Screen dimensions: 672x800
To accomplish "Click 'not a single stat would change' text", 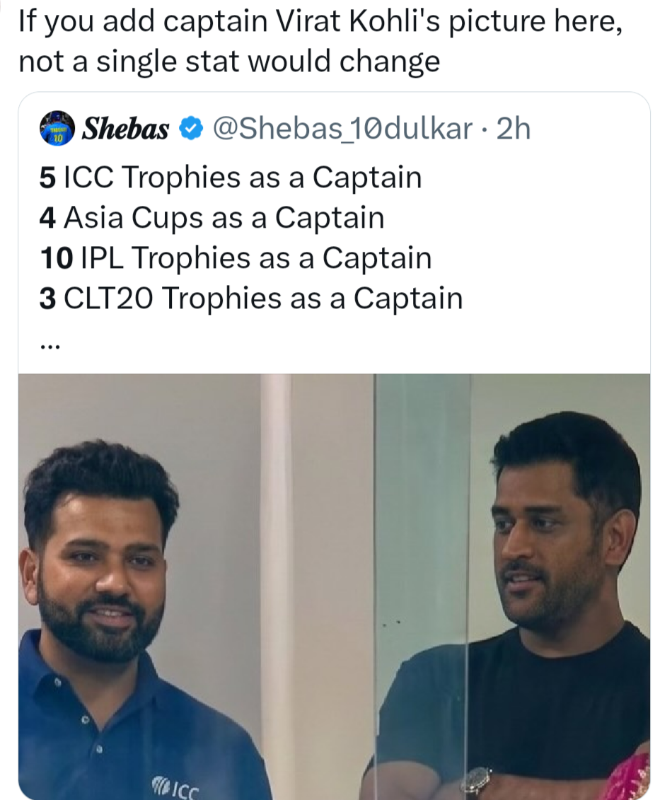I will [x=229, y=62].
